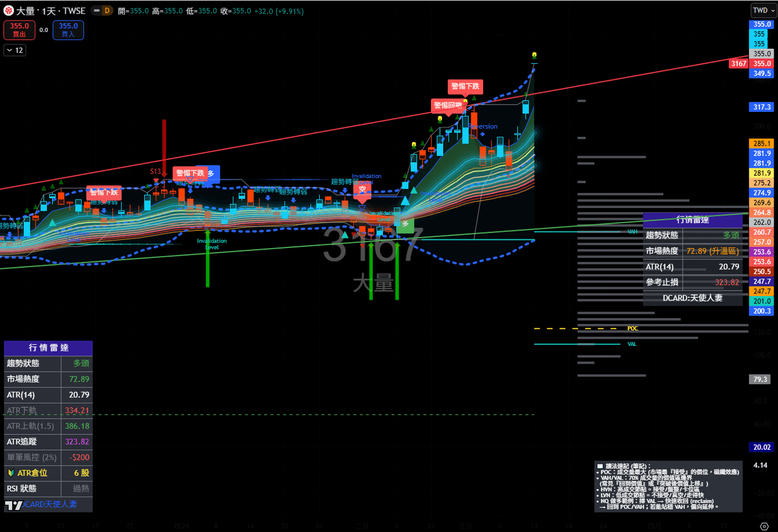Image resolution: width=778 pixels, height=532 pixels.
Task: Click the red 3167 line label
Action: coord(738,63)
